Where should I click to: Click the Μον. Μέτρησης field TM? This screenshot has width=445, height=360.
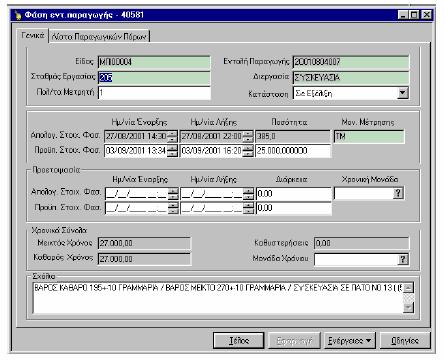(x=369, y=136)
